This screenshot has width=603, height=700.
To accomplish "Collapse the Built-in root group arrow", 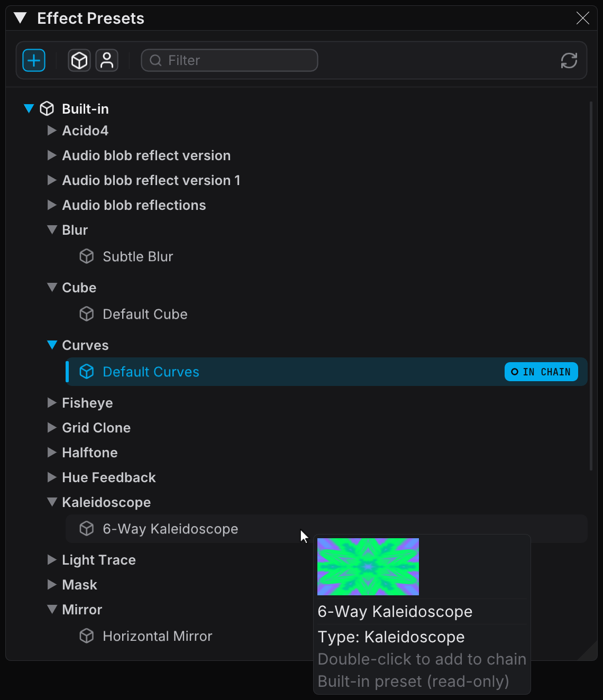I will pos(29,109).
